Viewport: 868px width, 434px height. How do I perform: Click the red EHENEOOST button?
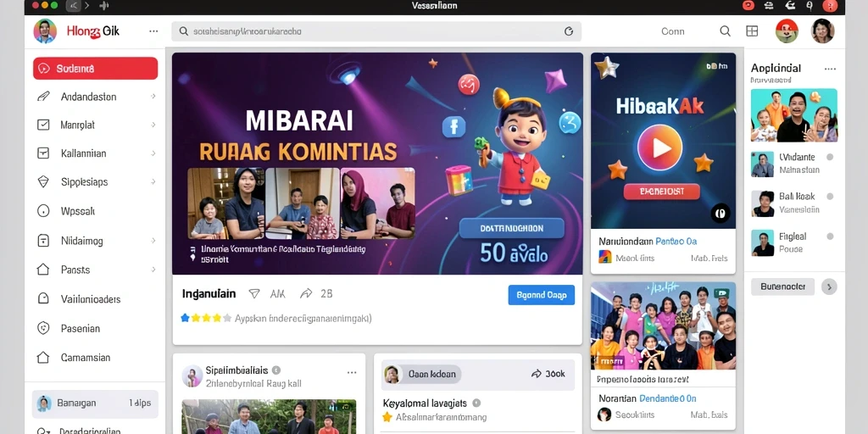click(x=661, y=192)
